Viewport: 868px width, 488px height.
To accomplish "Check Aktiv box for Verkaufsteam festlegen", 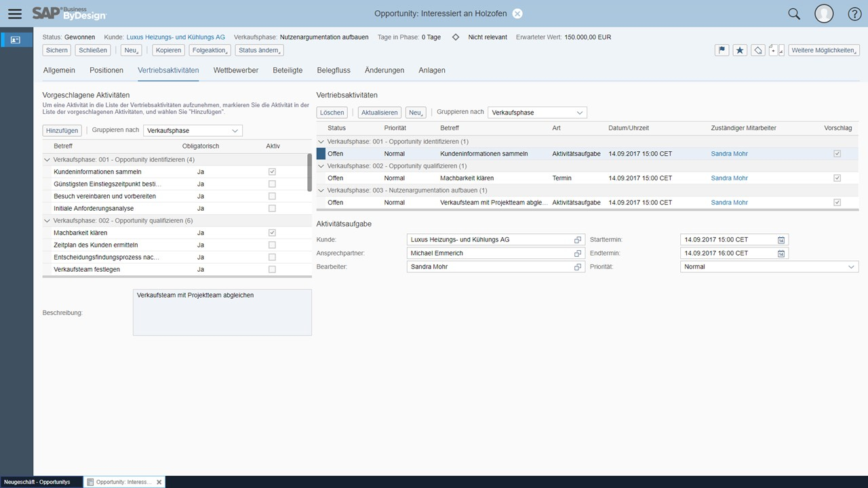I will click(x=272, y=270).
